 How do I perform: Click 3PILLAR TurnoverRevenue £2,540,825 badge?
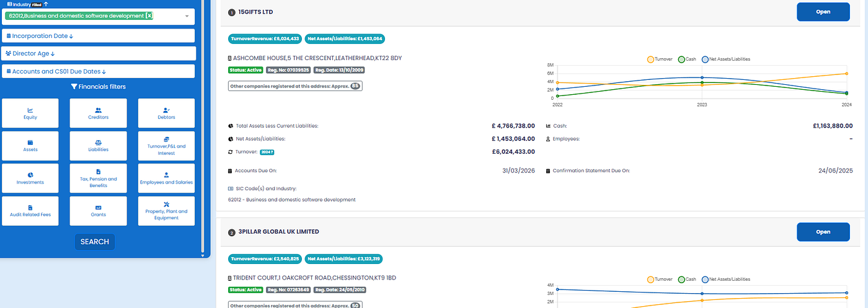266,258
